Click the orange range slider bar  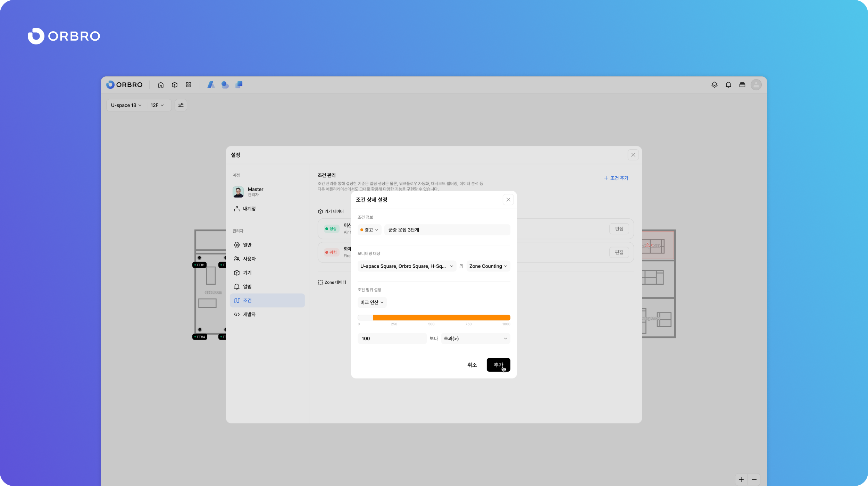tap(441, 318)
